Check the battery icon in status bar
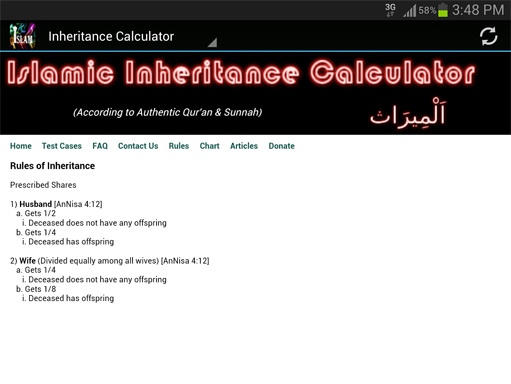The height and width of the screenshot is (384, 511). point(443,10)
